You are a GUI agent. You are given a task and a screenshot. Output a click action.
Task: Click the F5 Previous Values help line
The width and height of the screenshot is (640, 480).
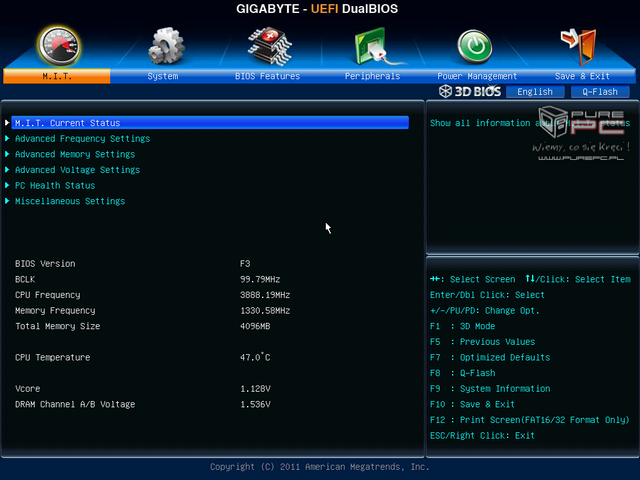point(482,342)
